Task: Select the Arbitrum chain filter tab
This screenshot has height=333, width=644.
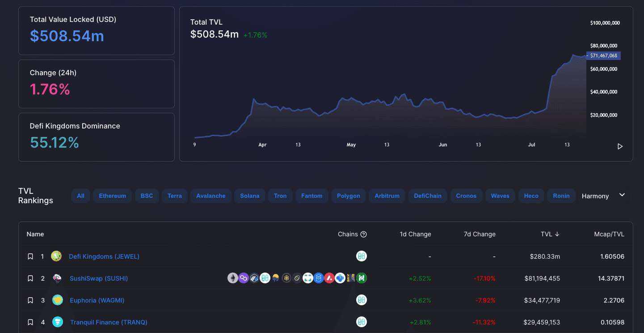Action: 387,196
